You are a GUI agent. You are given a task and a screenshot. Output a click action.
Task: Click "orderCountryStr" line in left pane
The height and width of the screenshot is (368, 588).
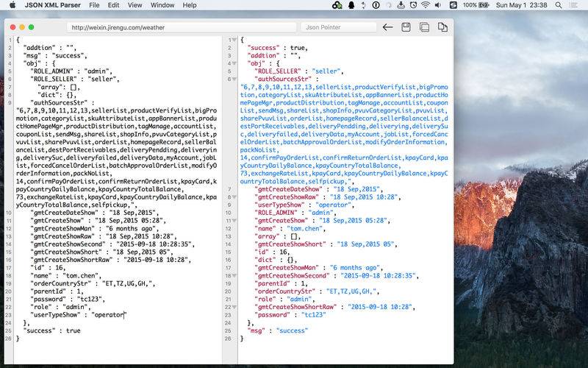(93, 283)
